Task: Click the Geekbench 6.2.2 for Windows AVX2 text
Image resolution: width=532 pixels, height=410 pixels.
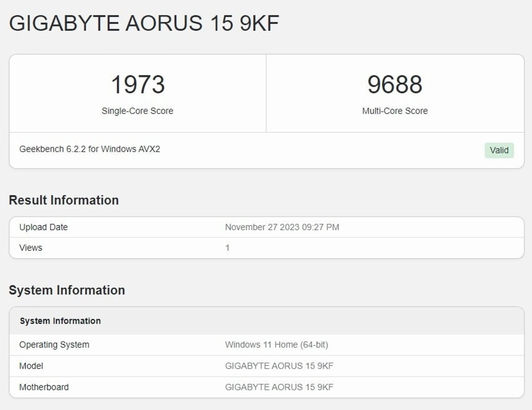Action: coord(89,149)
